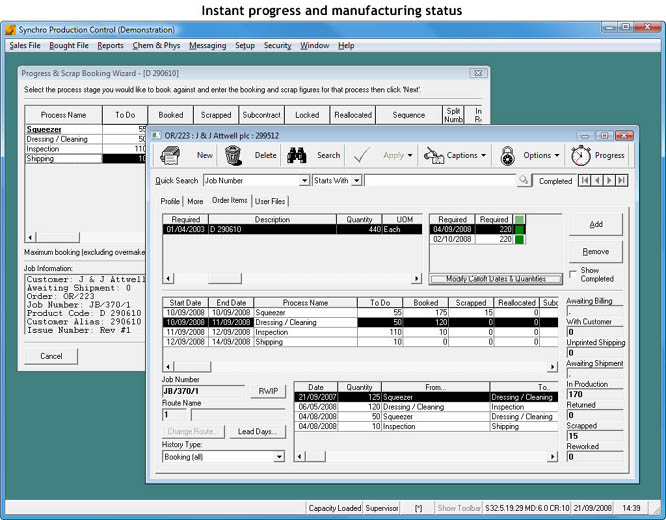Open the Starts With dropdown
This screenshot has height=520, width=666.
pos(357,181)
